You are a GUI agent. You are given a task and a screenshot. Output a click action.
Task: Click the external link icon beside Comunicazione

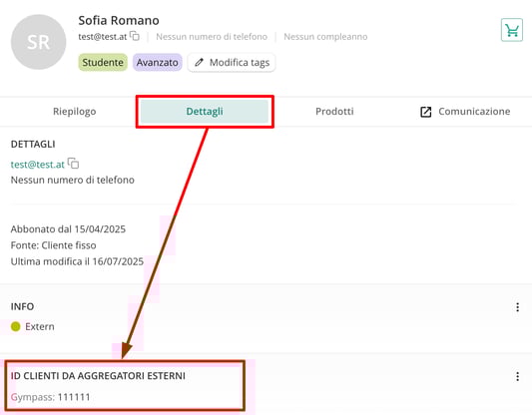pyautogui.click(x=426, y=112)
